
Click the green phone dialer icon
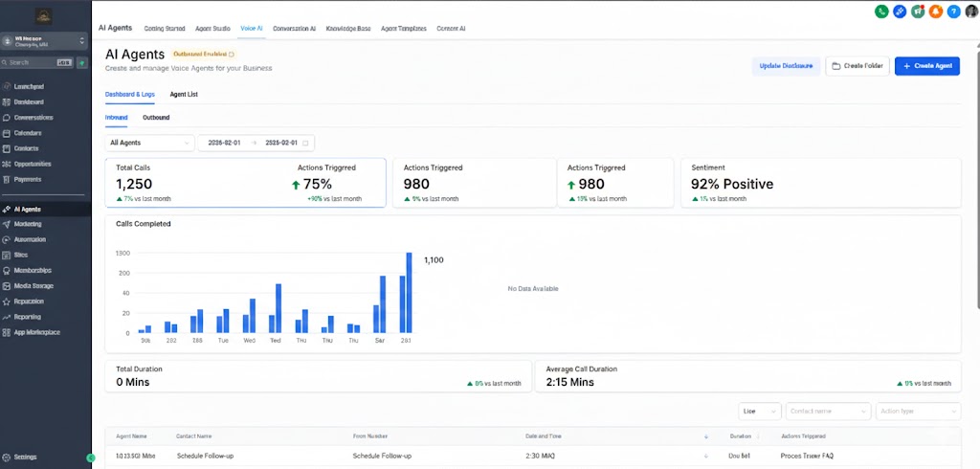(881, 11)
